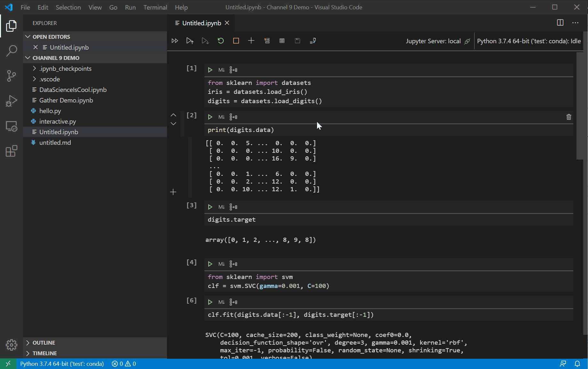Open the Extensions view

pyautogui.click(x=12, y=151)
